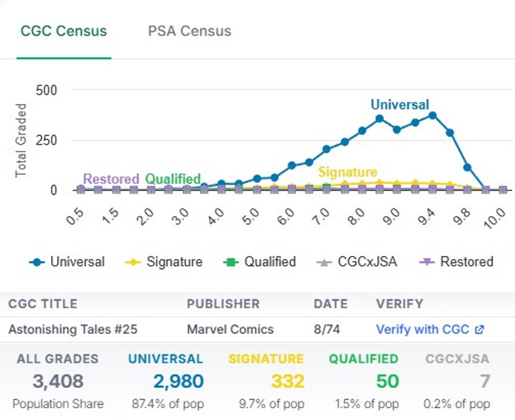Click the Universal data point at grade 9.4
Screen dimensions: 515x420
click(433, 116)
